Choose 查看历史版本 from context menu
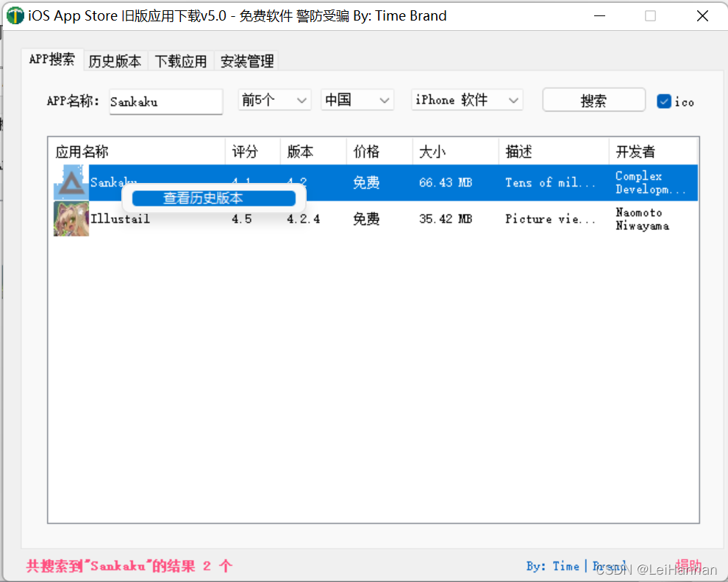Viewport: 728px width, 582px height. [214, 198]
